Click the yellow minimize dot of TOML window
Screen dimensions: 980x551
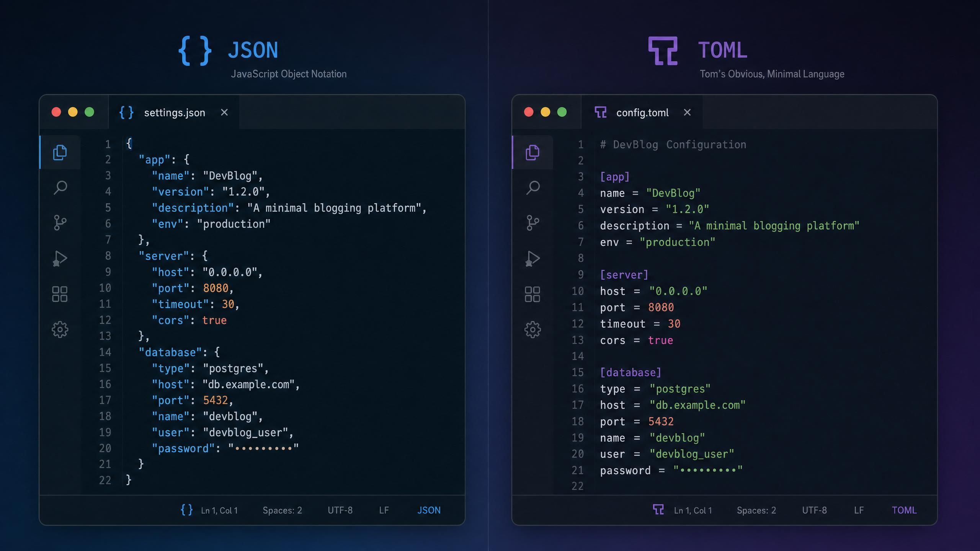pos(545,112)
